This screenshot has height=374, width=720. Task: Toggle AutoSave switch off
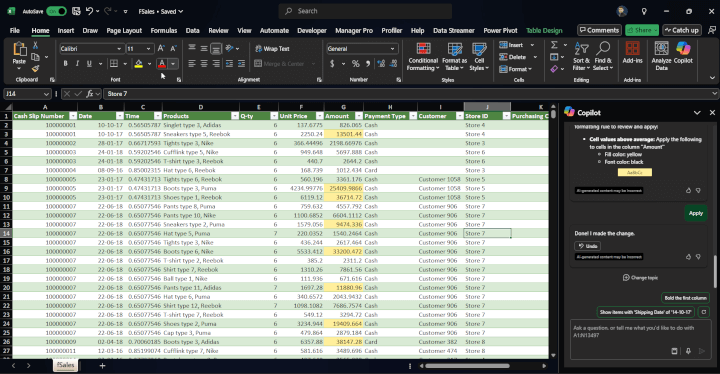56,11
